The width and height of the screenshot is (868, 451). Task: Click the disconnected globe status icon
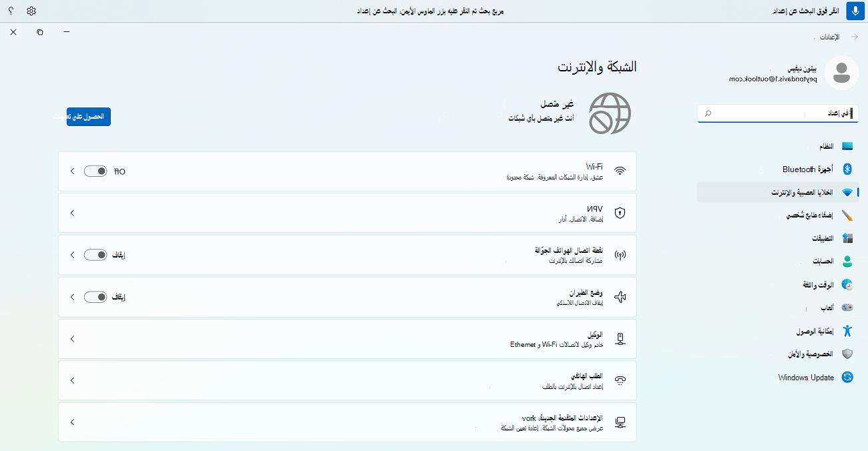(x=610, y=113)
